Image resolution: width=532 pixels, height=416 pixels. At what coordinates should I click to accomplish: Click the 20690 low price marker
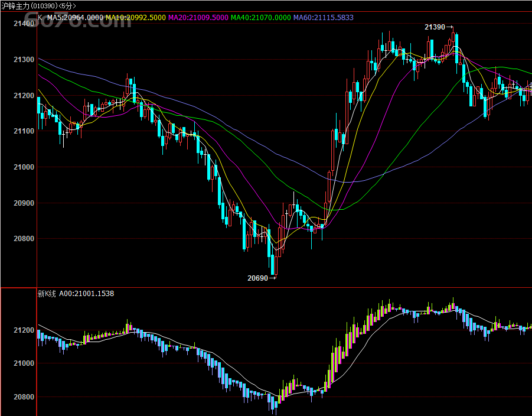(262, 278)
